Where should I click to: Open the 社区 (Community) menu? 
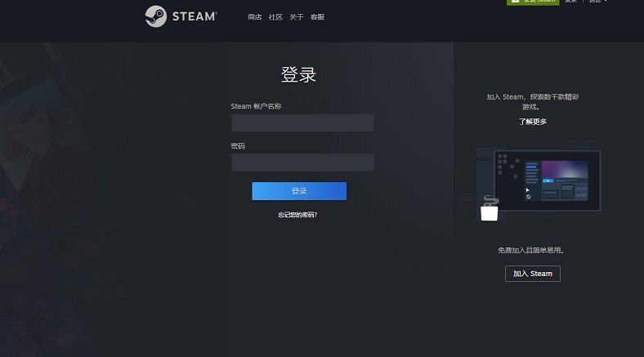point(275,17)
